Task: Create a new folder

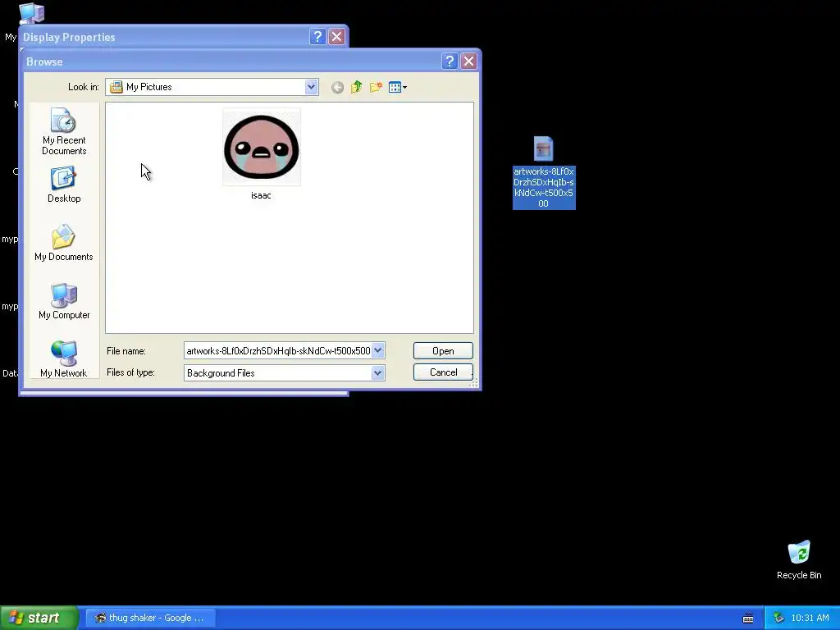Action: (x=376, y=87)
